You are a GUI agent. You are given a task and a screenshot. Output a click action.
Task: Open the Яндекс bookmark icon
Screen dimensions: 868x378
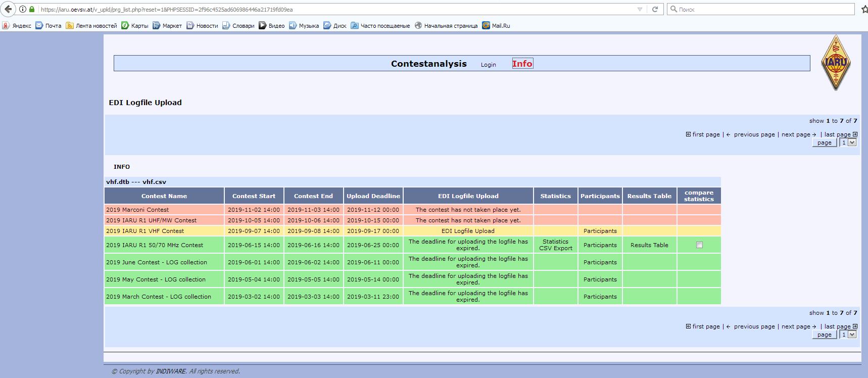pos(6,26)
